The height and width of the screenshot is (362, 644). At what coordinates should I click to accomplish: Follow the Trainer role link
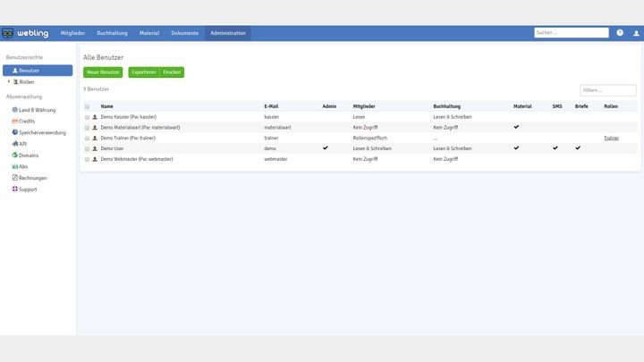611,138
